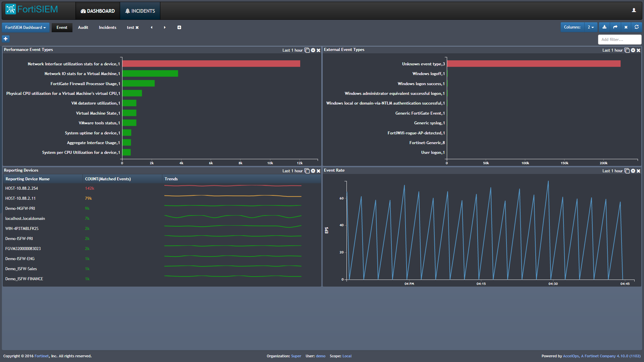Click the AccelOps footer link
Viewport: 644px width, 362px height.
571,356
